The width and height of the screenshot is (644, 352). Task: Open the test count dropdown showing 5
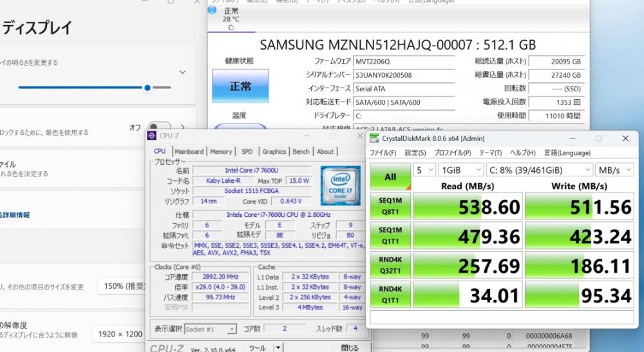[424, 170]
